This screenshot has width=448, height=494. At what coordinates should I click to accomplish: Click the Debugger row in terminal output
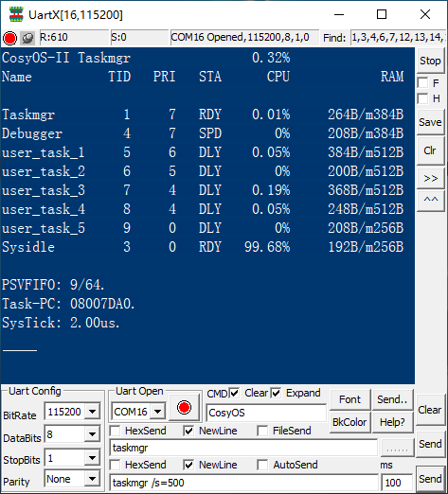(203, 133)
